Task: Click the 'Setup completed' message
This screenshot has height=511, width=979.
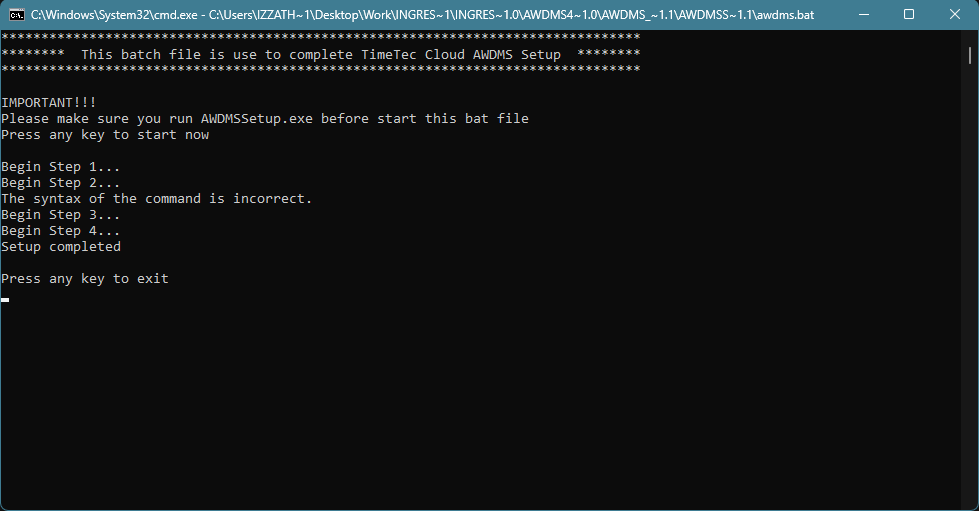Action: (61, 247)
